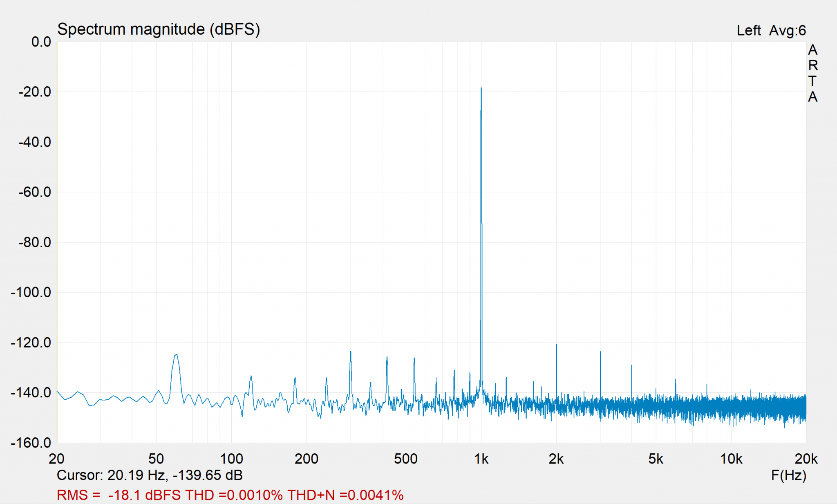Click the 10k frequency axis label
Viewport: 837px width, 504px height.
(731, 459)
